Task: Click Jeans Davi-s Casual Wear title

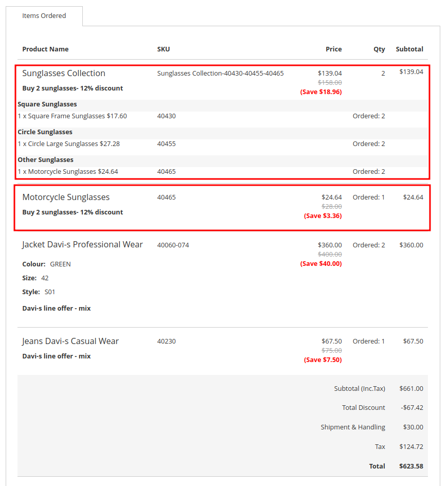Action: point(70,341)
